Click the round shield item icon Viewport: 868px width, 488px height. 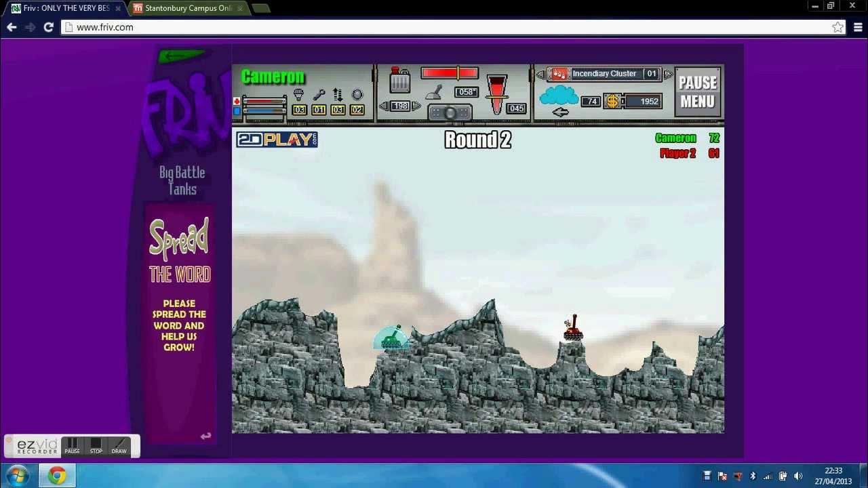tap(357, 96)
